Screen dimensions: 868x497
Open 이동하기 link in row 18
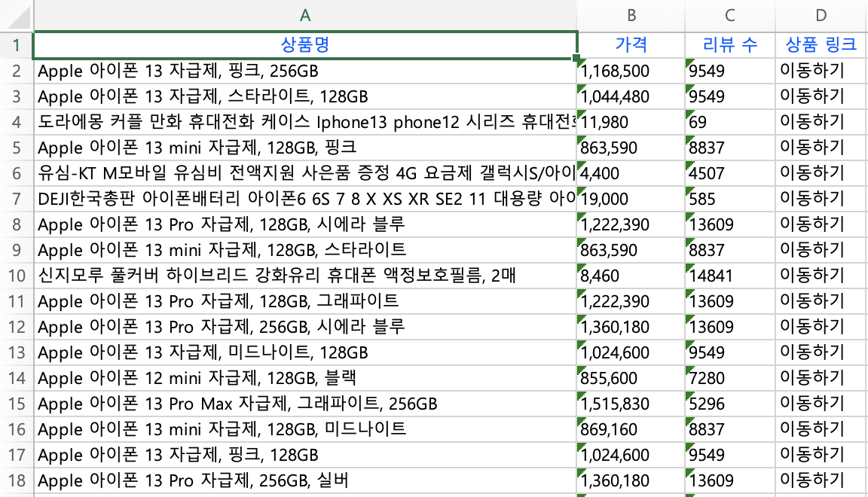coord(812,480)
